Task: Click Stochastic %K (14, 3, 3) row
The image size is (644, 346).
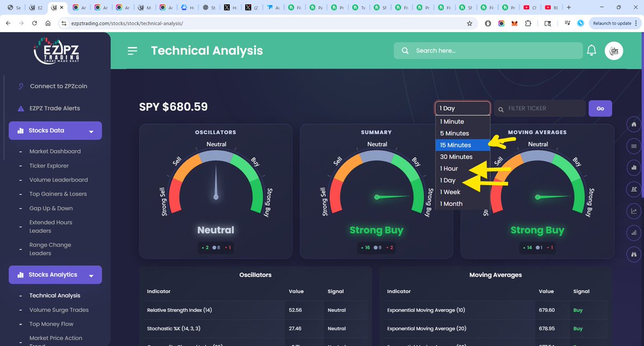Action: coord(255,328)
